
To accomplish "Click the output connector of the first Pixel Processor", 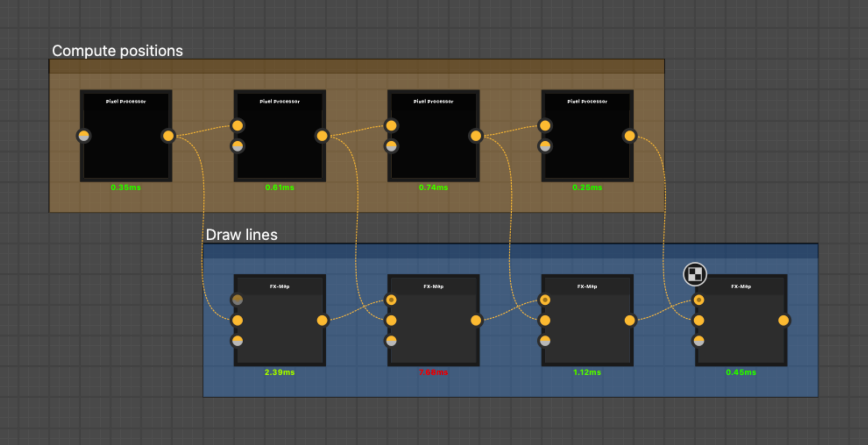I will pyautogui.click(x=168, y=136).
